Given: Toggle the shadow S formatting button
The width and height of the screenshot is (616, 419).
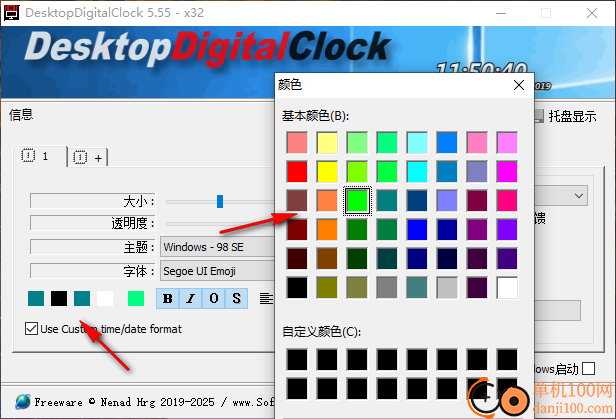Looking at the screenshot, I should (236, 298).
